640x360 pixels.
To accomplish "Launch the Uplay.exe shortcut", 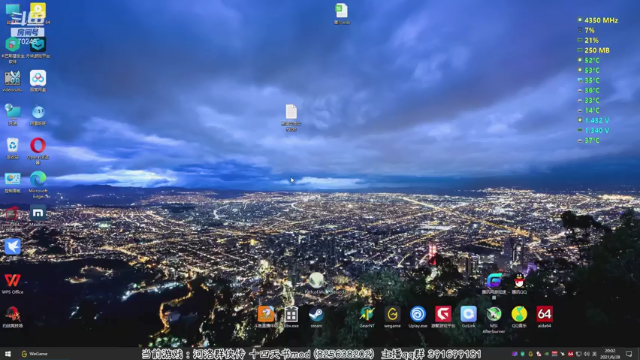I will 418,316.
